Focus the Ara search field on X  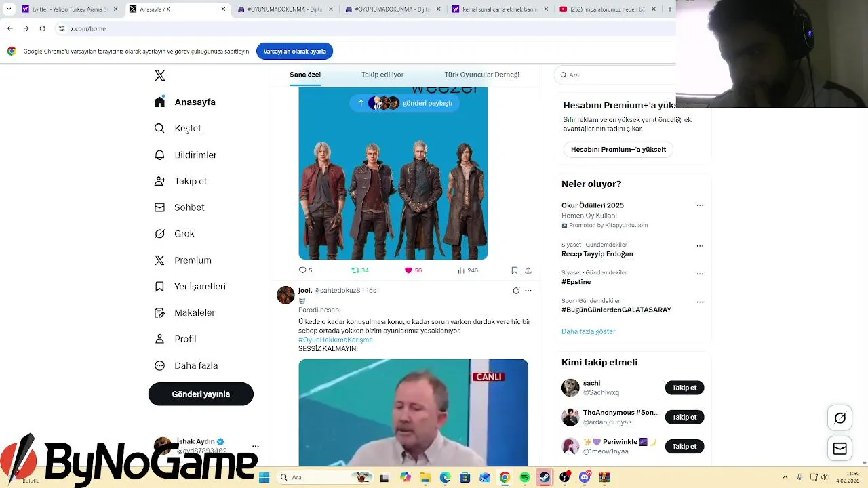tap(615, 75)
